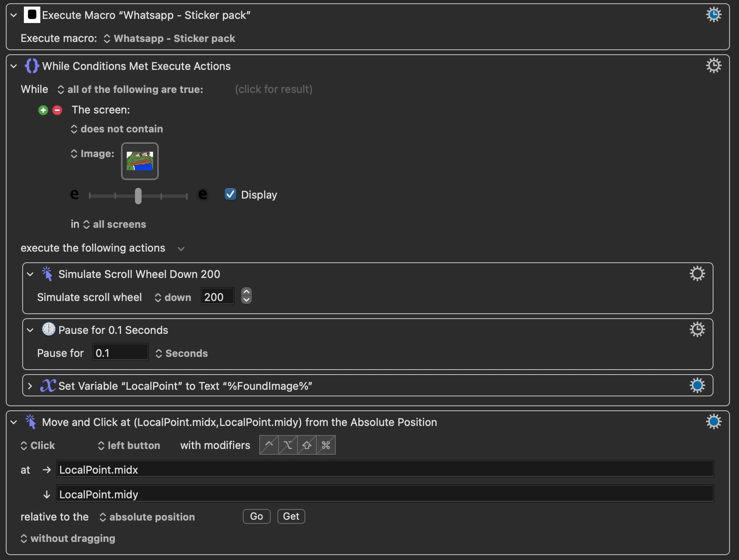Open 'all of the following are true' menu

pyautogui.click(x=130, y=90)
